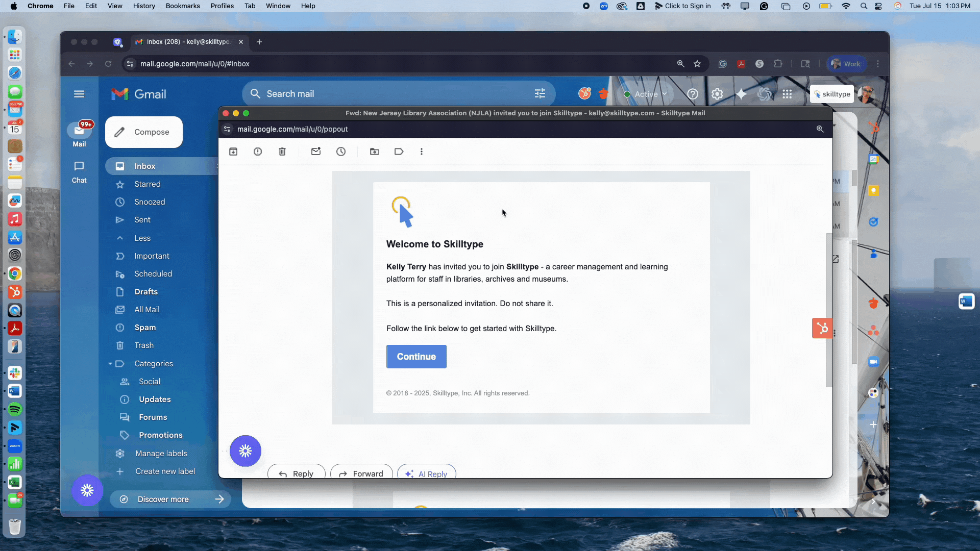The width and height of the screenshot is (980, 551).
Task: Collapse the Categories section arrow
Action: pos(110,364)
